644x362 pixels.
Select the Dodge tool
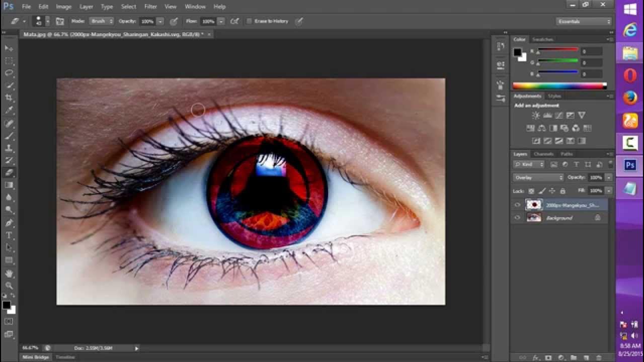(x=9, y=210)
